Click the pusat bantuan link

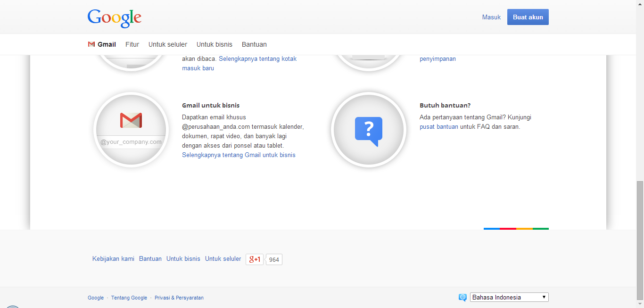[x=439, y=126]
